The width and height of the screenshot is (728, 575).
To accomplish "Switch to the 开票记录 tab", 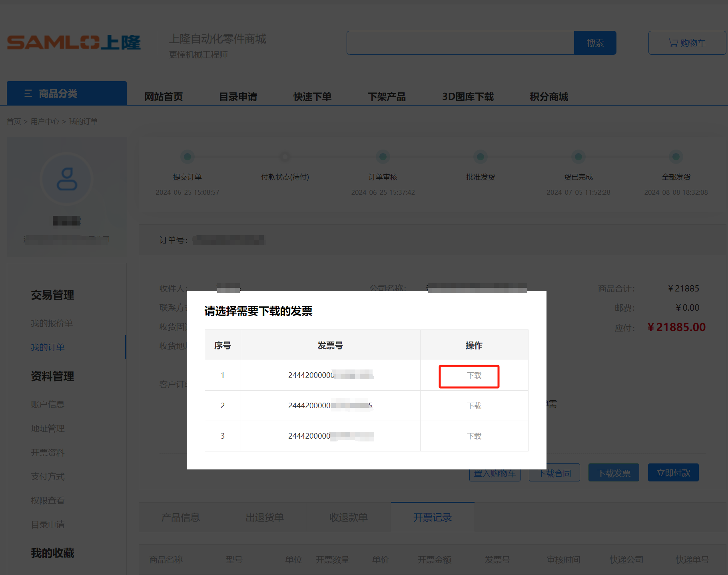I will pyautogui.click(x=432, y=517).
